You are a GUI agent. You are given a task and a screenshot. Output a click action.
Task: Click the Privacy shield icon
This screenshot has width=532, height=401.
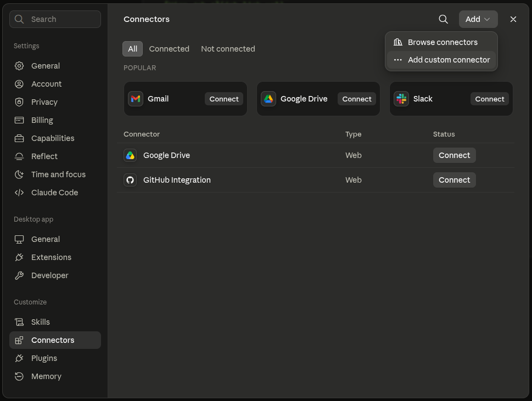(x=19, y=102)
